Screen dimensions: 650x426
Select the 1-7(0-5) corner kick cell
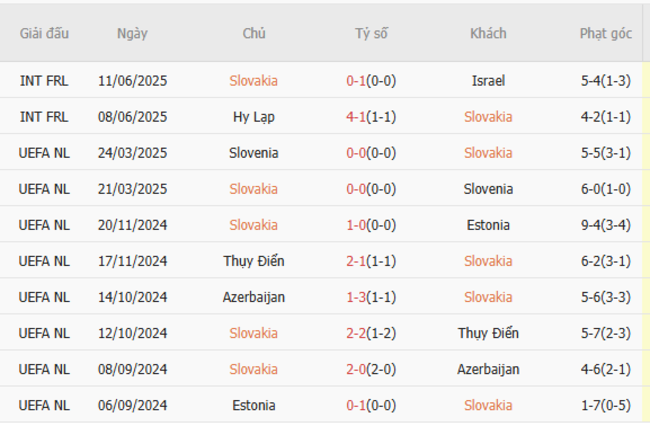(605, 405)
